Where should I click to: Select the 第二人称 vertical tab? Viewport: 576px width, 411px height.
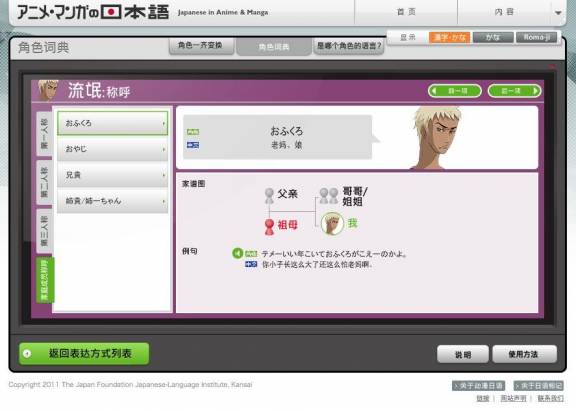coord(44,182)
